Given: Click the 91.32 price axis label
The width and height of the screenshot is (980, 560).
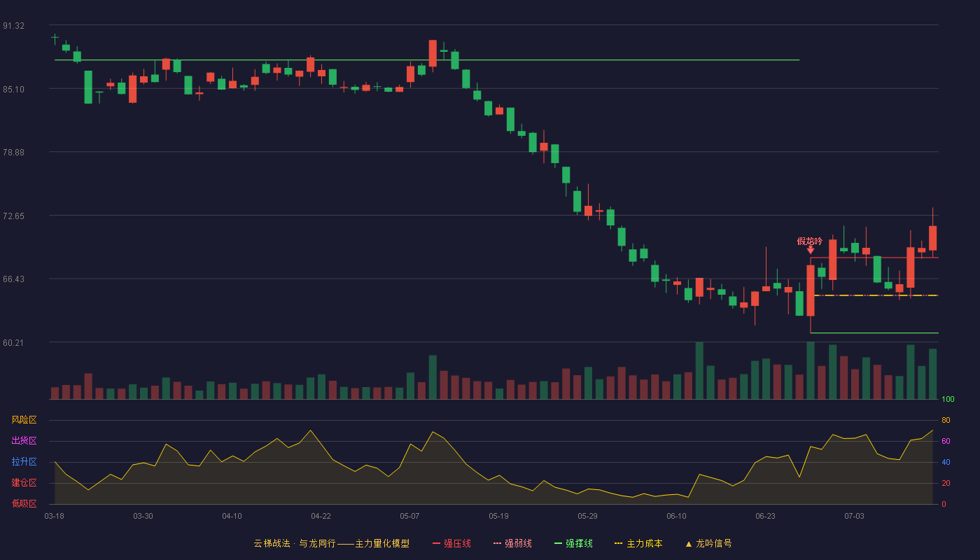Looking at the screenshot, I should 13,26.
